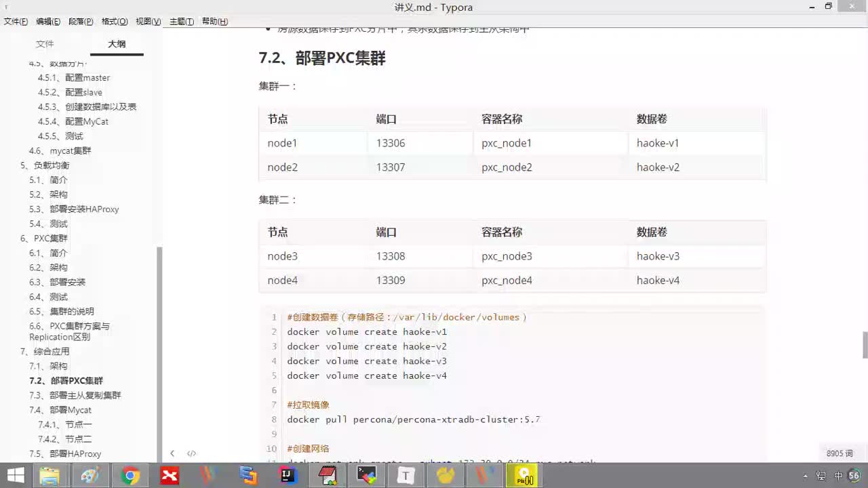Open the Paint palette taskbar icon
Image resolution: width=868 pixels, height=488 pixels.
[90, 476]
